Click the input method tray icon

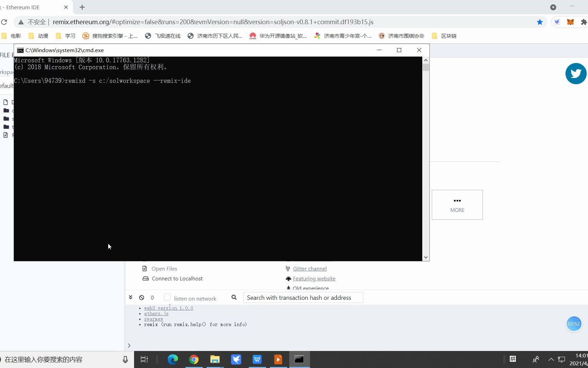click(x=513, y=359)
